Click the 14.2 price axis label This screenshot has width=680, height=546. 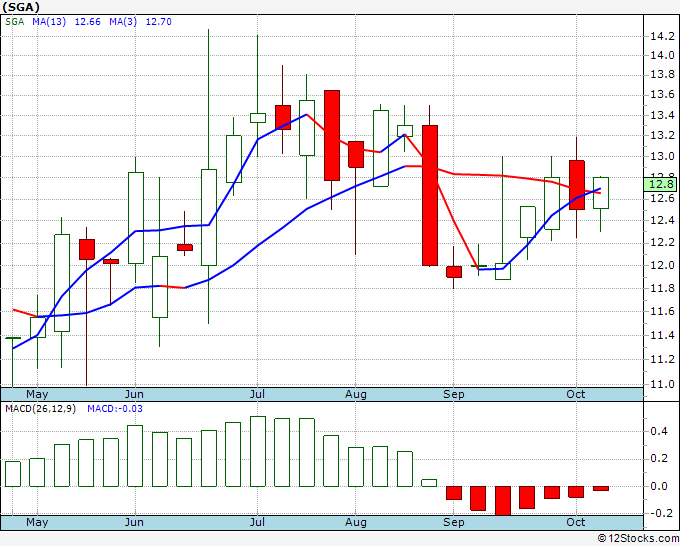662,36
